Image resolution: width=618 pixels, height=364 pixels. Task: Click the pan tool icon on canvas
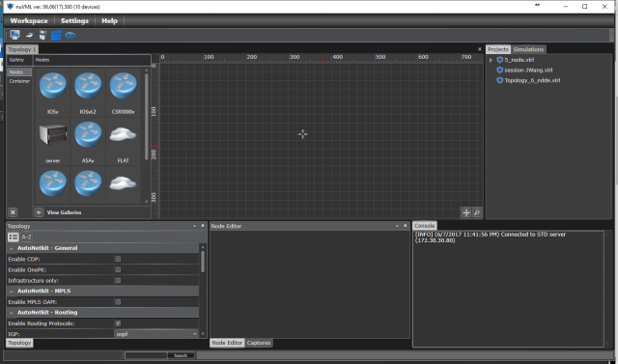(x=466, y=212)
